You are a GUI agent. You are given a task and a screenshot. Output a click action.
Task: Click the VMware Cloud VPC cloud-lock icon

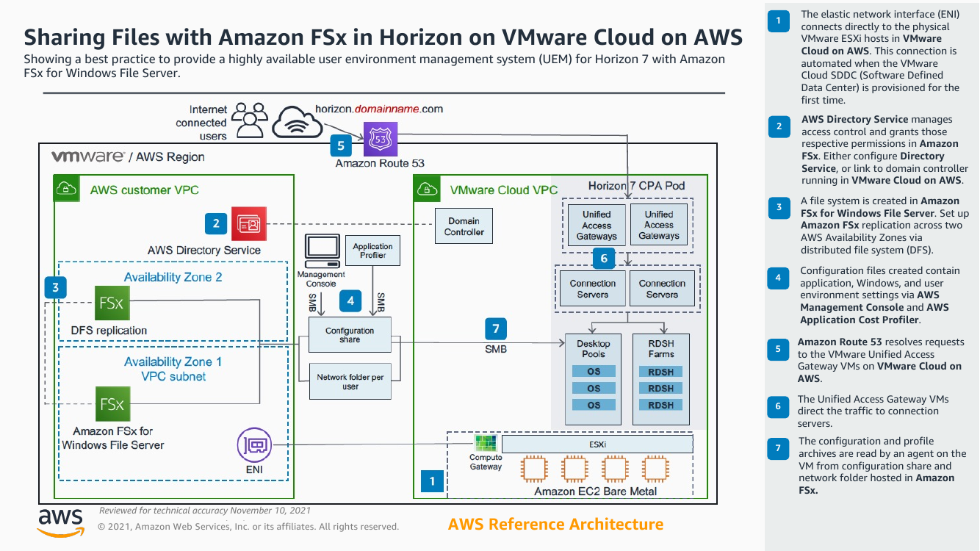point(426,189)
